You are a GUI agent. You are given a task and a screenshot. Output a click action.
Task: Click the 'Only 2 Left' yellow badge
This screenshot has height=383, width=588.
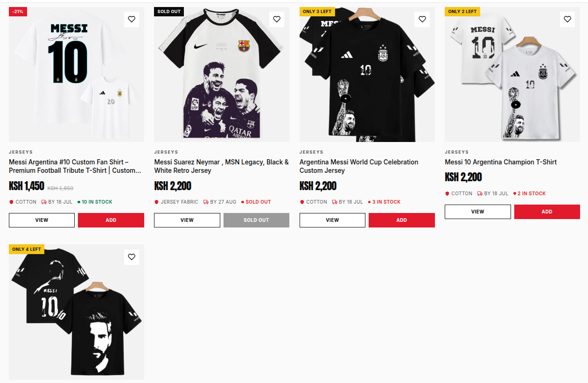coord(462,11)
